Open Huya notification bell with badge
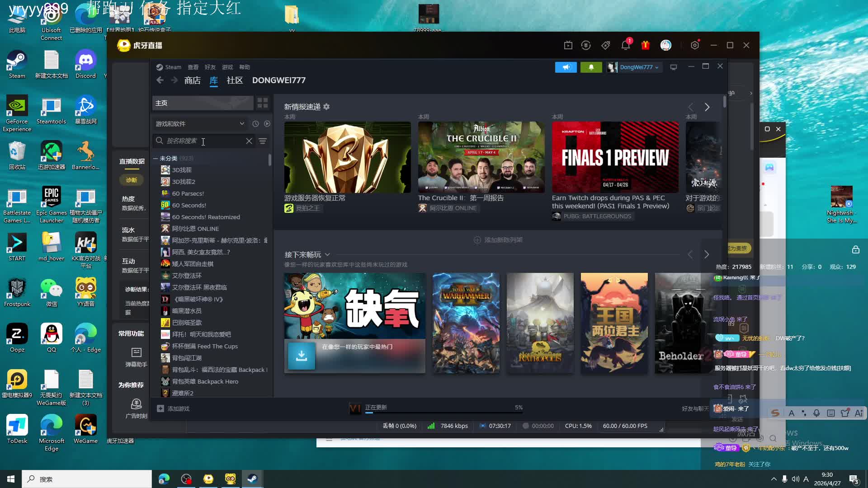 626,45
